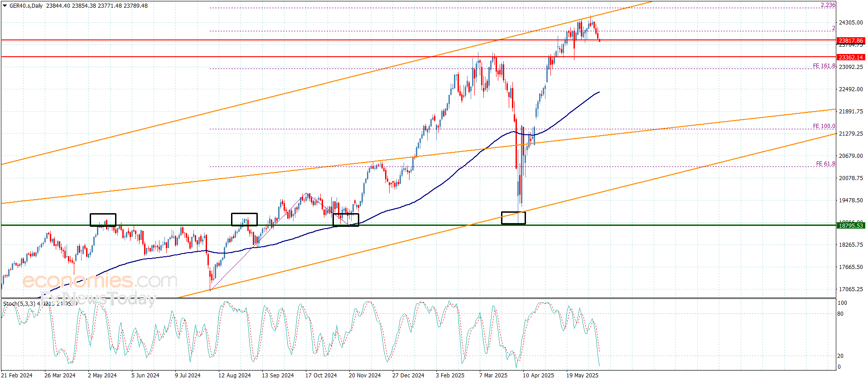Click the 27 Dec 2024 date label

coord(408,375)
